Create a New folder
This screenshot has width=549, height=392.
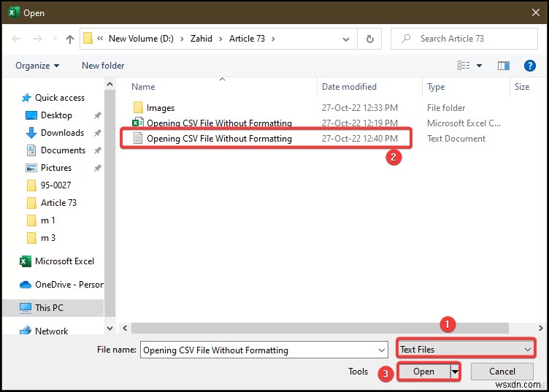point(103,66)
